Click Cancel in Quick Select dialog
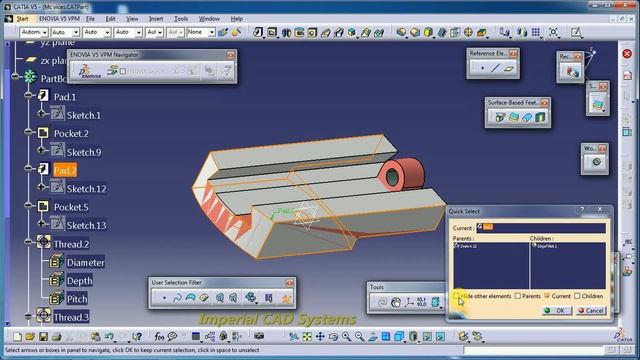This screenshot has height=360, width=640. (591, 311)
